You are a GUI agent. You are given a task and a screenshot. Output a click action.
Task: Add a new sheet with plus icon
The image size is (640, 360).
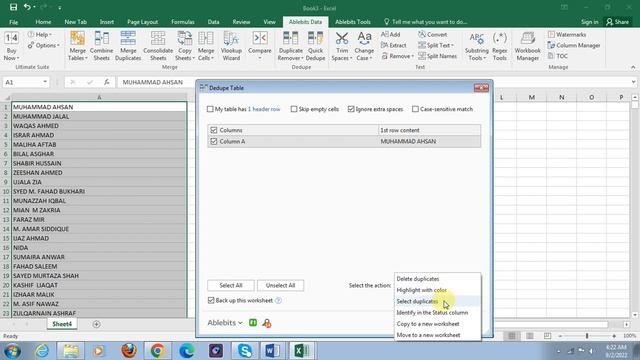pos(96,324)
